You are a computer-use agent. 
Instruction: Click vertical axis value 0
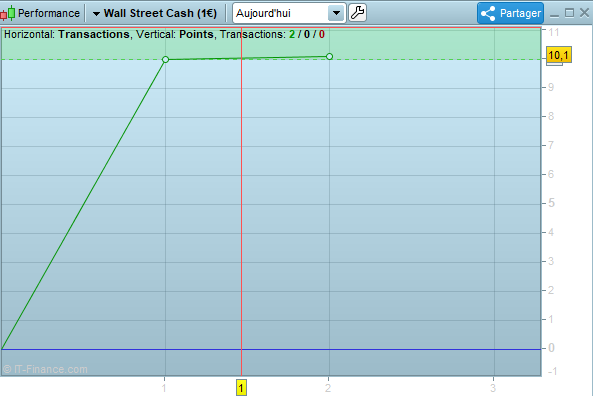point(551,348)
